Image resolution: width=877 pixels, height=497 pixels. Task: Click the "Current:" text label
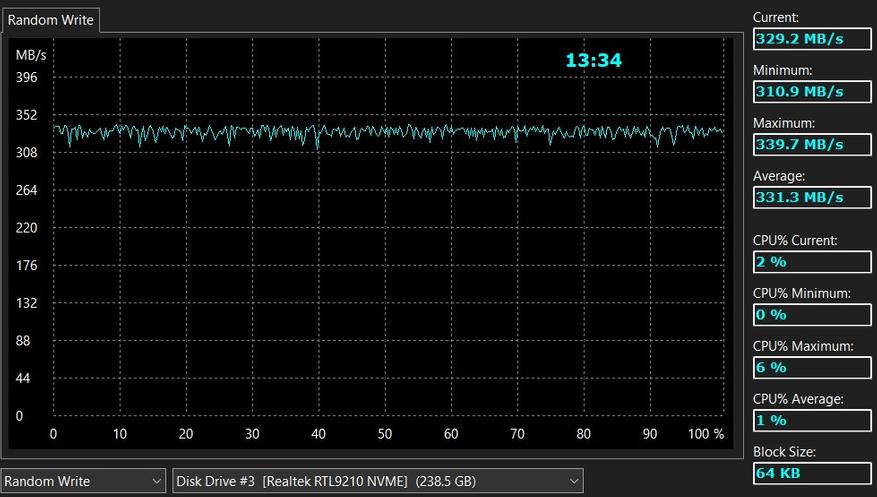(x=776, y=18)
